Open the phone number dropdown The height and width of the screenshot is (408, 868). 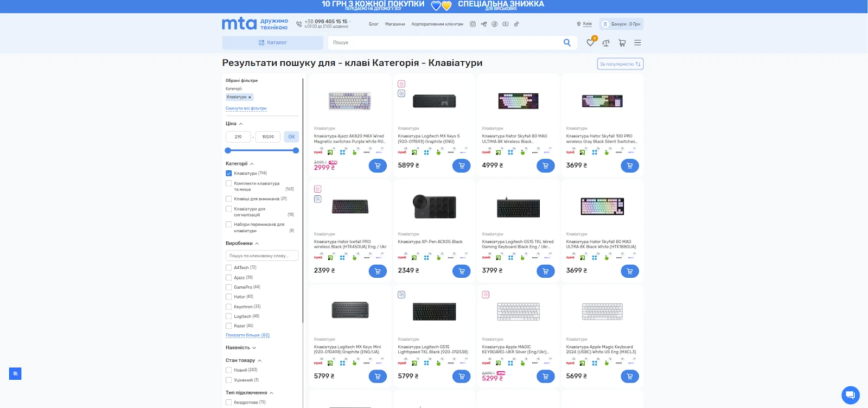point(350,22)
